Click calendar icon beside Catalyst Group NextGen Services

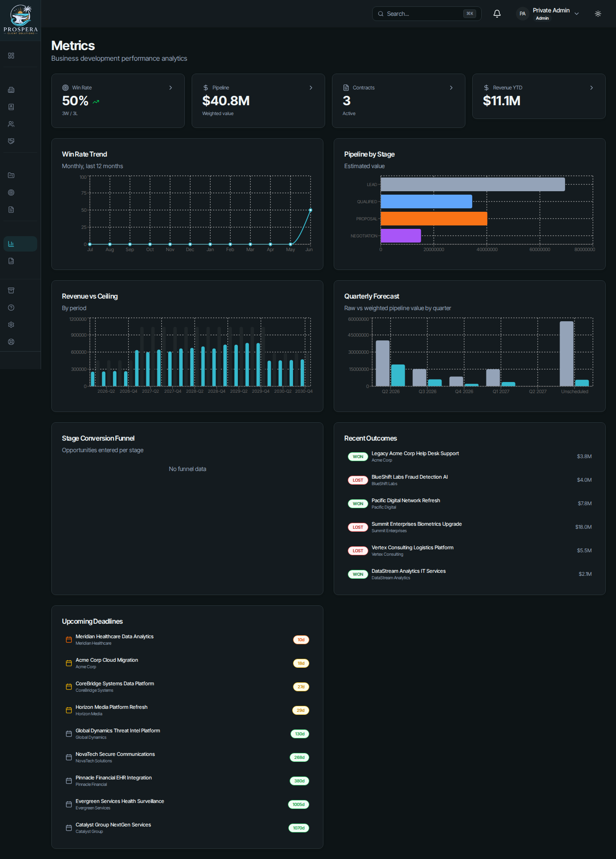pos(69,828)
